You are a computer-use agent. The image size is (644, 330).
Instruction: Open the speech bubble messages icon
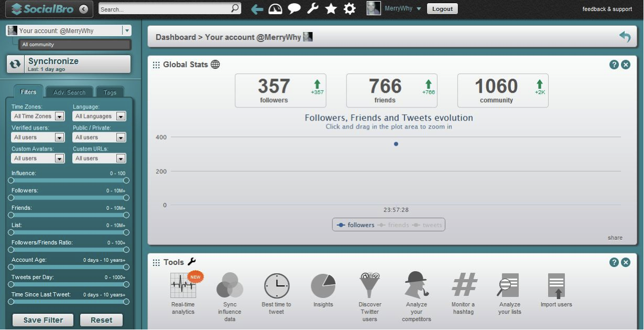click(x=294, y=8)
